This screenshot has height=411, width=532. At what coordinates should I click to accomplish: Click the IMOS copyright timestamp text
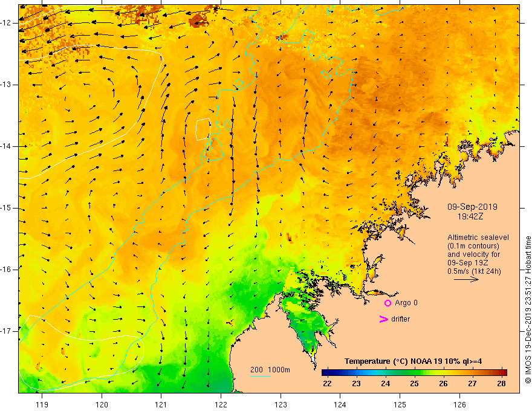pos(528,310)
